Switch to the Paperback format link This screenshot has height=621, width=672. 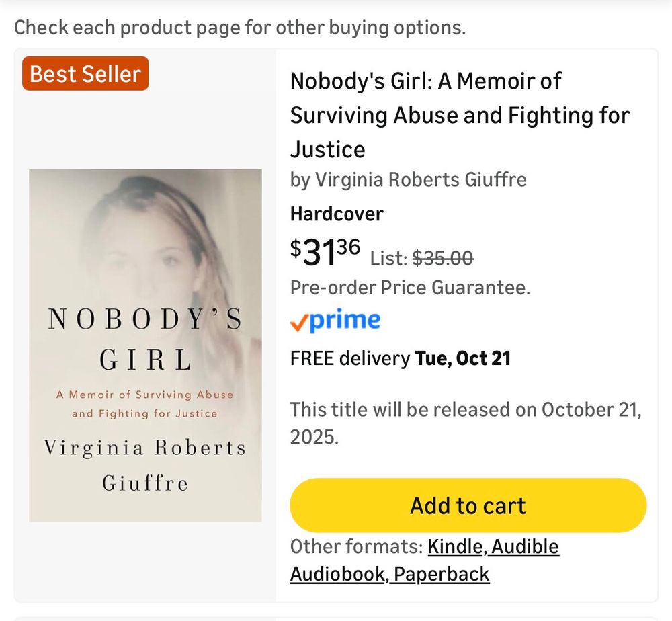[442, 574]
